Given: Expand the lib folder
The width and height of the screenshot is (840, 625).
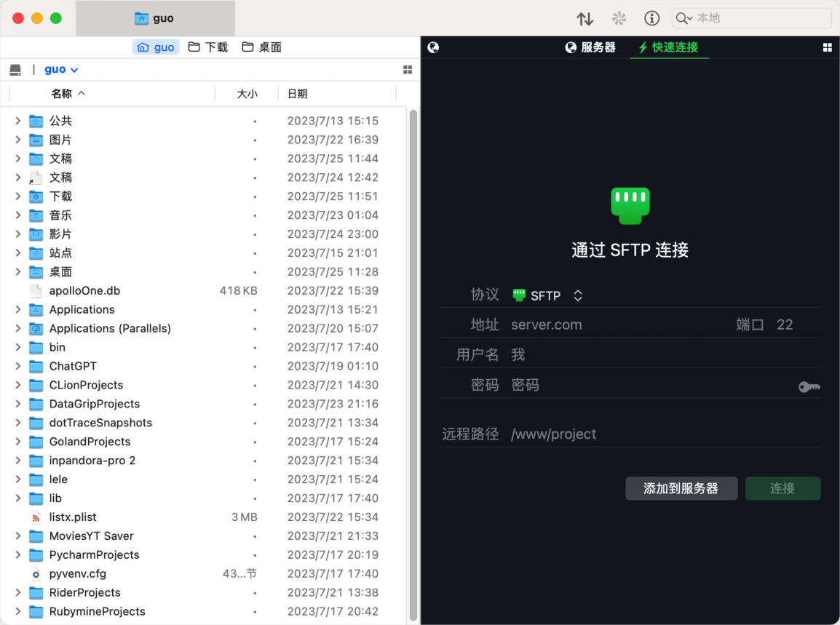Looking at the screenshot, I should click(17, 498).
